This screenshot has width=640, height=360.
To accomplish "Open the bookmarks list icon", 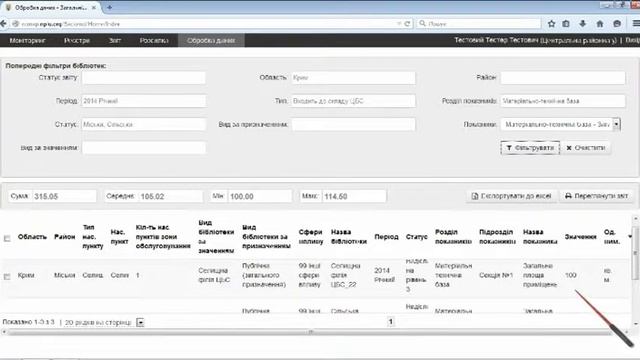I will (x=566, y=24).
